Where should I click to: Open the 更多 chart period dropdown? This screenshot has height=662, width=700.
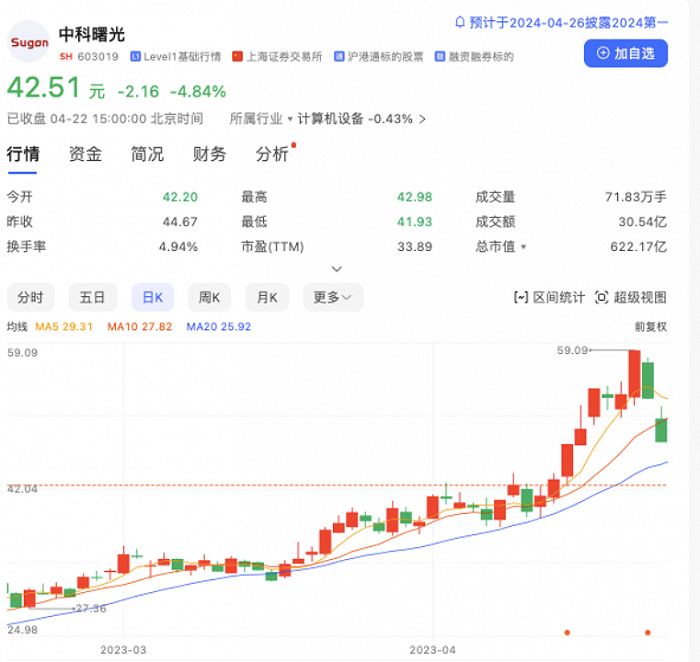tap(333, 297)
